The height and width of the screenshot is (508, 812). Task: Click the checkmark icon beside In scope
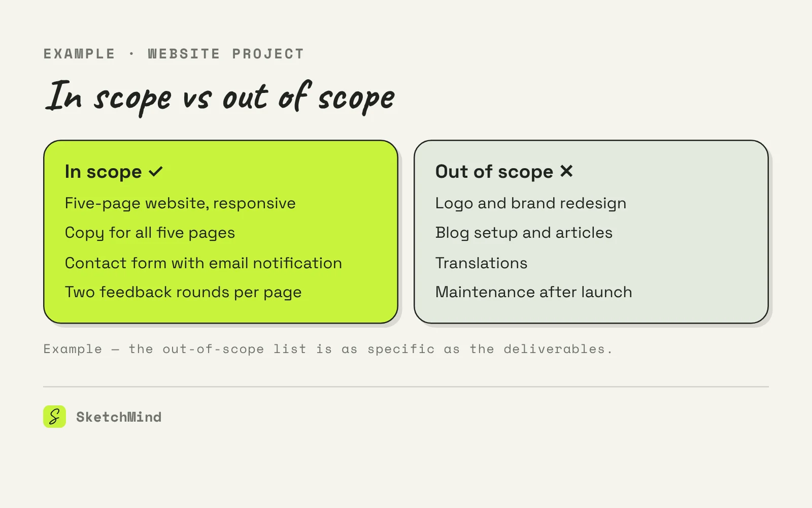(156, 172)
